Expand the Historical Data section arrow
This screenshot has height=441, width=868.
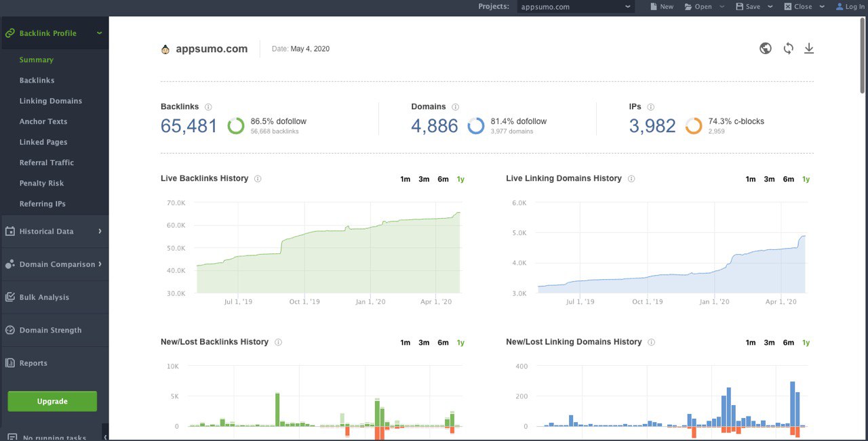(100, 231)
